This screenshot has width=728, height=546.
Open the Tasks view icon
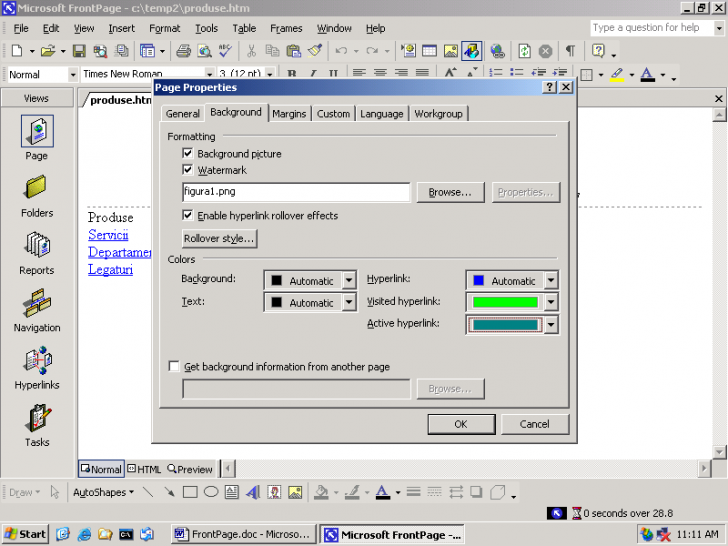(37, 418)
